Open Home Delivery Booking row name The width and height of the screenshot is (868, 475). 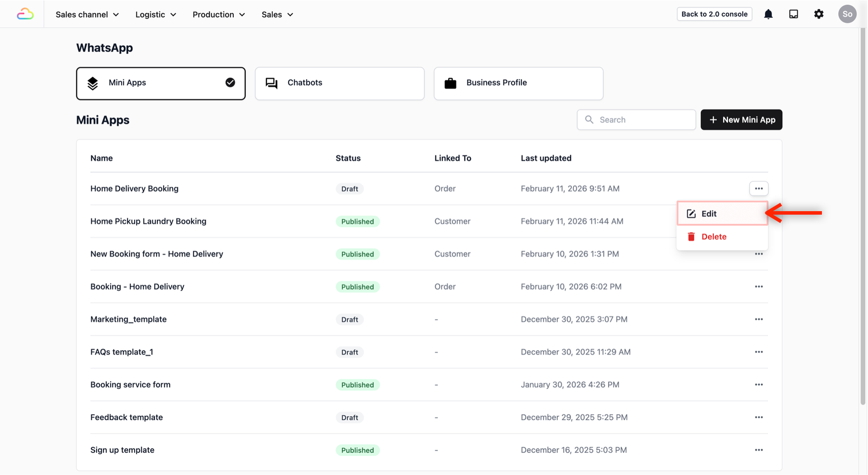[x=135, y=188]
